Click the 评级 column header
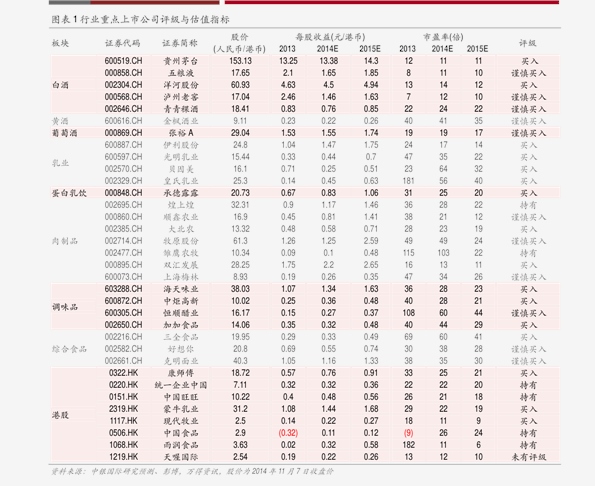 click(x=528, y=43)
